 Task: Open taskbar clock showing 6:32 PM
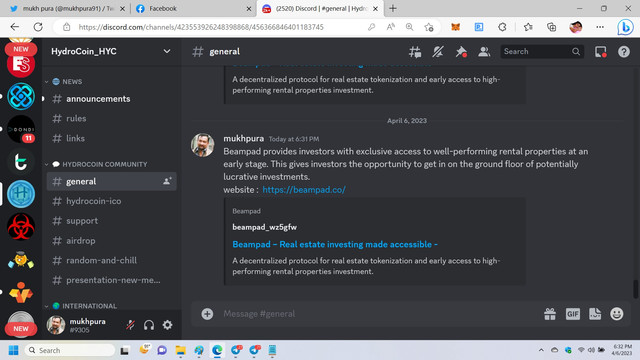click(x=622, y=350)
